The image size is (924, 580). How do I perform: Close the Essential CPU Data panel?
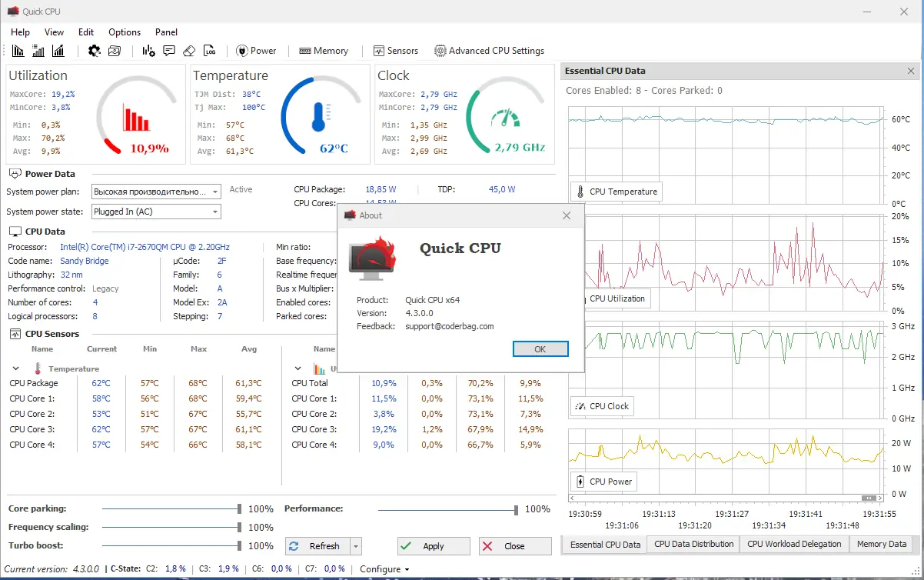tap(912, 71)
